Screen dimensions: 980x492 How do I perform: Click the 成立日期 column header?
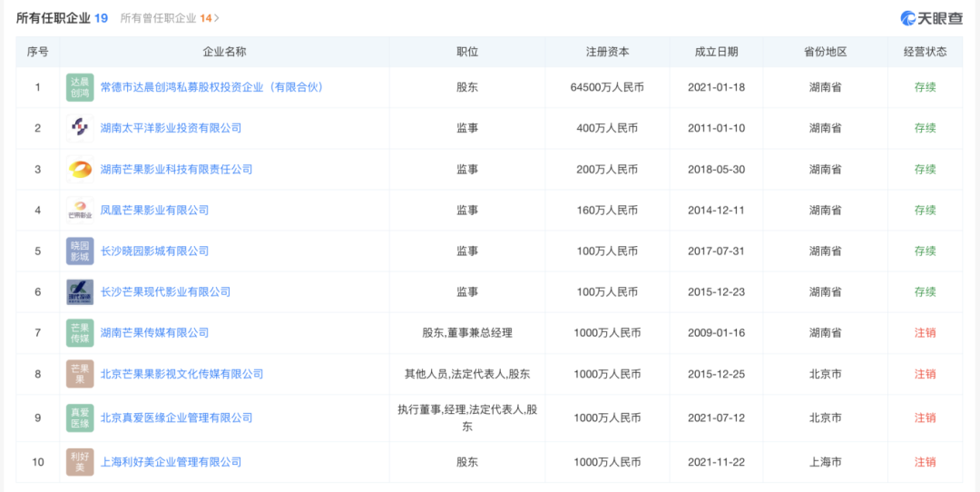(x=716, y=52)
